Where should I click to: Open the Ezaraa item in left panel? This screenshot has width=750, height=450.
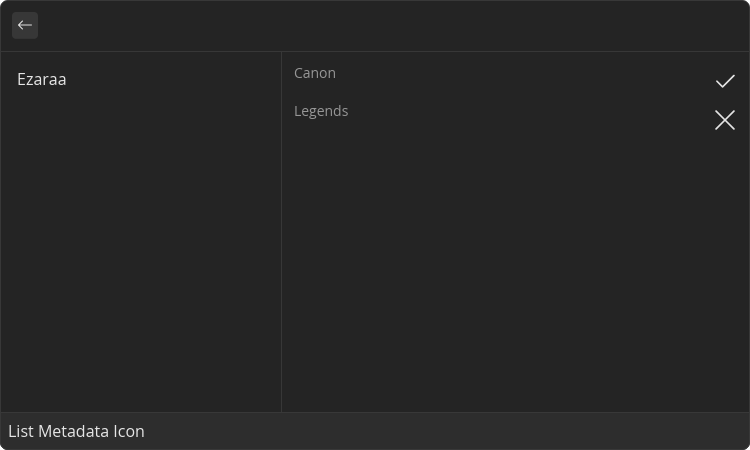pos(42,79)
